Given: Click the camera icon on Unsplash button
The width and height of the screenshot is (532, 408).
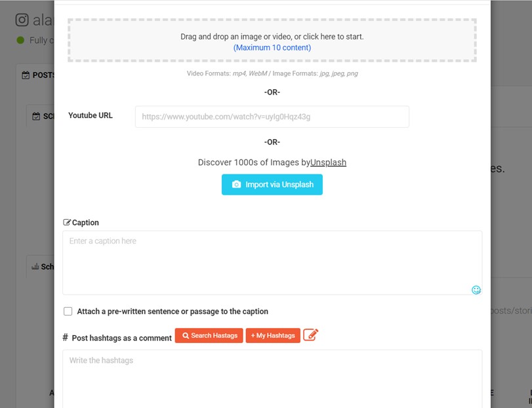Looking at the screenshot, I should coord(237,184).
